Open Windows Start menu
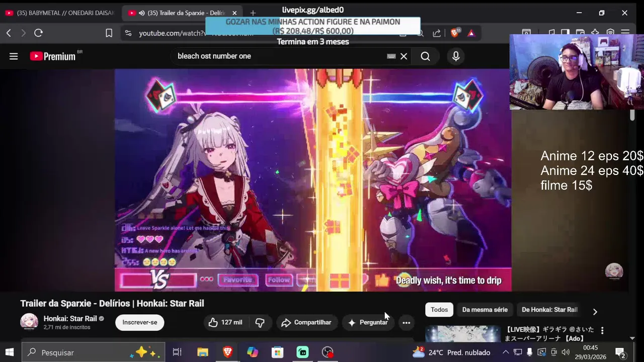The height and width of the screenshot is (362, 644). point(10,352)
